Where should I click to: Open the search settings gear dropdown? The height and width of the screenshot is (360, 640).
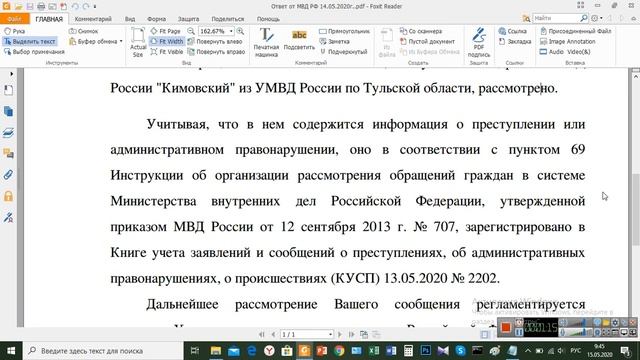click(597, 18)
